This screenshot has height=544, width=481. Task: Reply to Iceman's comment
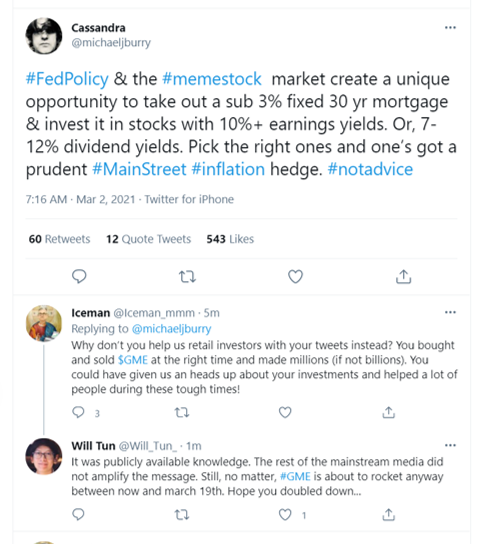[78, 412]
